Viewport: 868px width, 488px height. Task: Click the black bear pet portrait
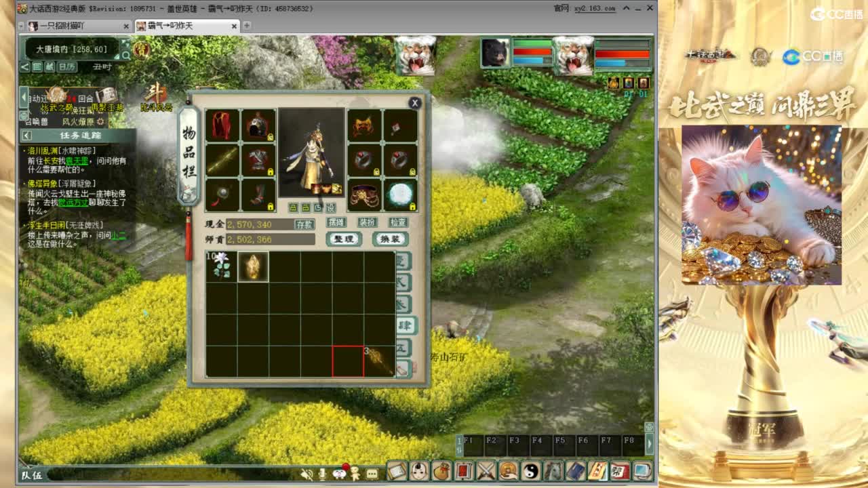(x=496, y=53)
